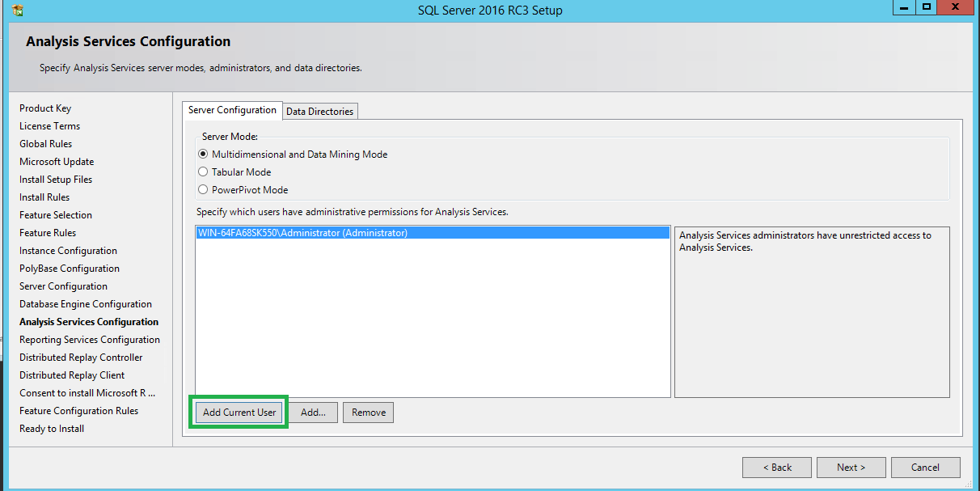The height and width of the screenshot is (491, 980).
Task: Go back with the < Back button
Action: click(777, 468)
